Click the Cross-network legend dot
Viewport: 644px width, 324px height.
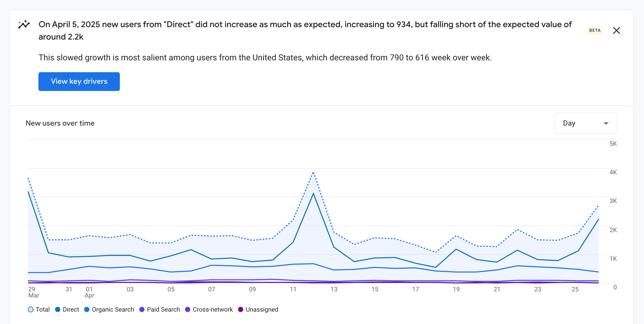click(x=188, y=310)
